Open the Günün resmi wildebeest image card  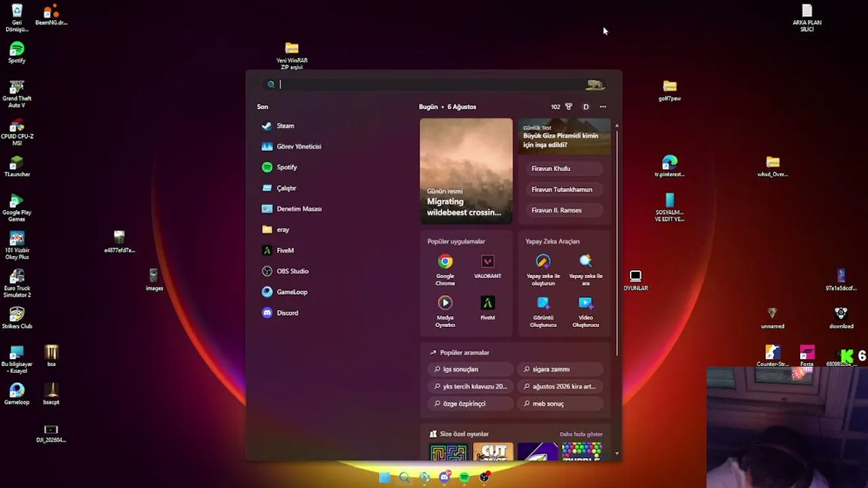click(467, 171)
